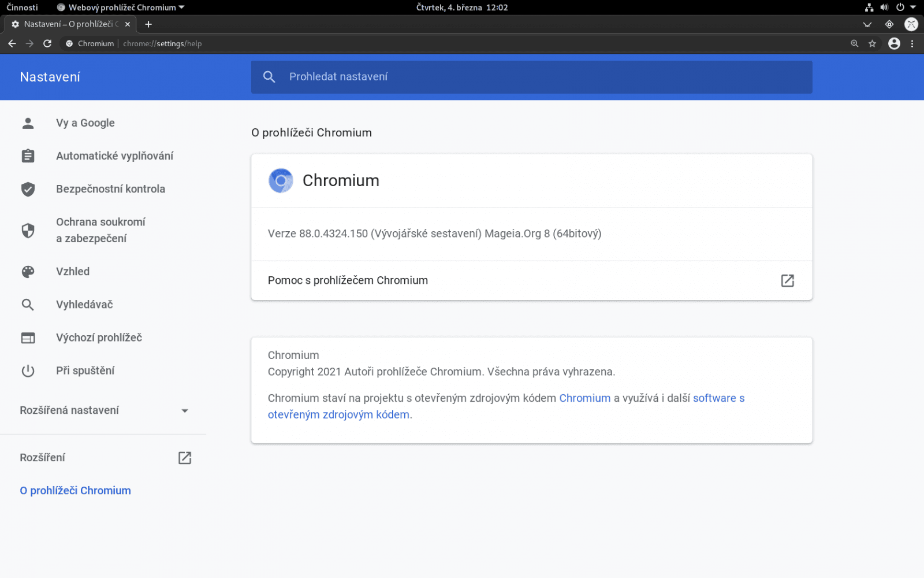Click O prohlížeči Chromium sidebar link
Screen dimensions: 924x578
click(x=75, y=491)
